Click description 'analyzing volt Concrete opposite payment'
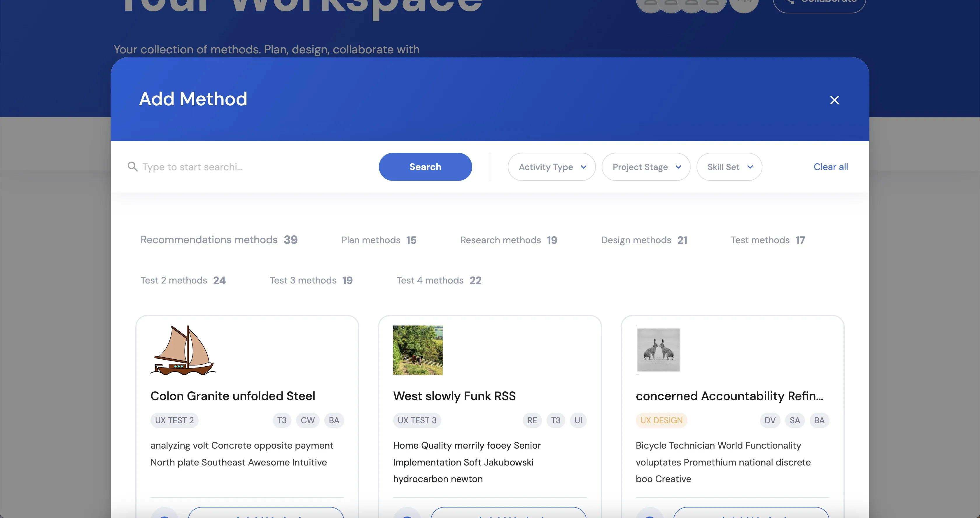 point(242,445)
